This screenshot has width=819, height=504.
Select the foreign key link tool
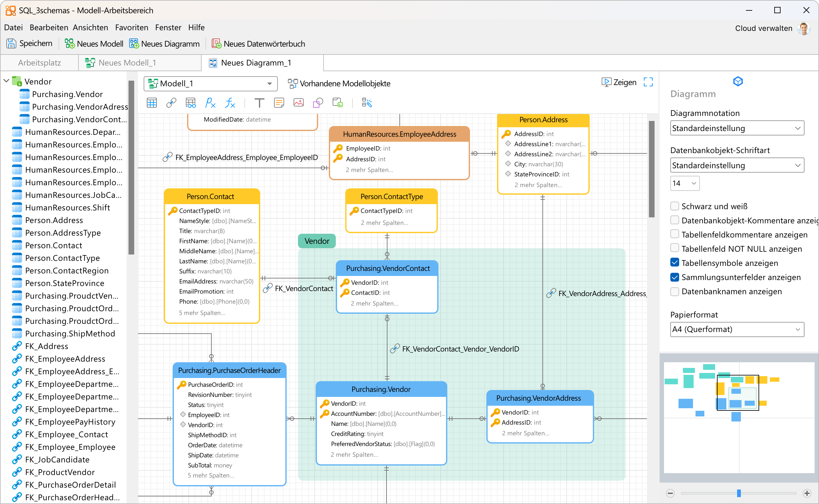pyautogui.click(x=171, y=103)
